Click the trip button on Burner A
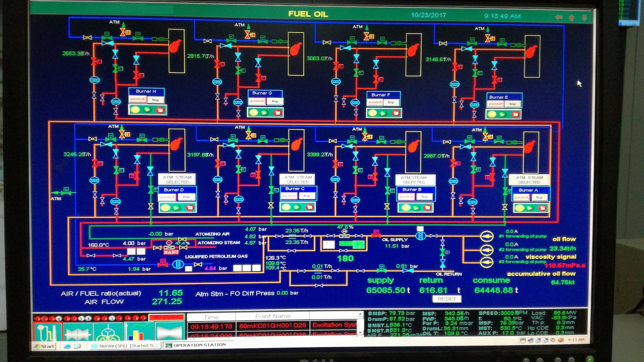 [539, 197]
